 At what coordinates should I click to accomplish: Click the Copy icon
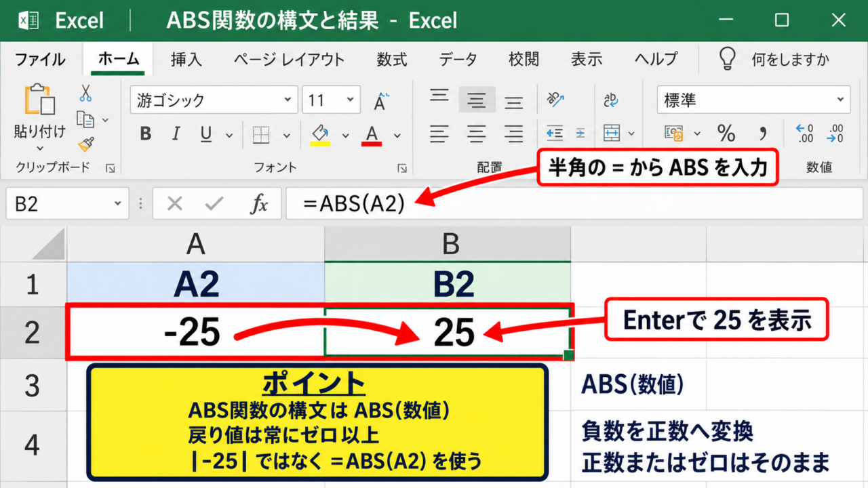coord(85,119)
